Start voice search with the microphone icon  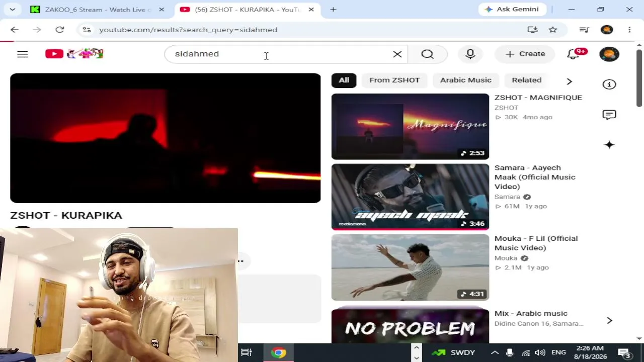point(470,54)
